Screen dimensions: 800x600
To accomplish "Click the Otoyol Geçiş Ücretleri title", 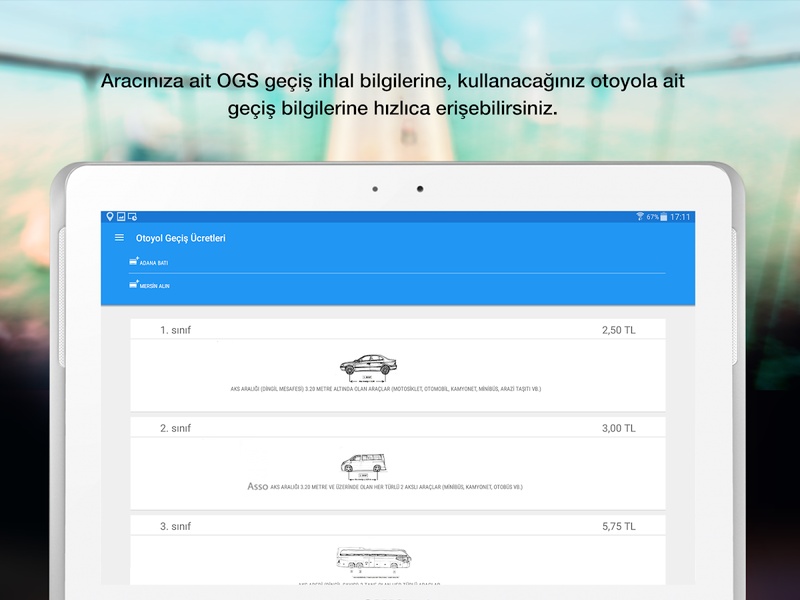I will (181, 238).
